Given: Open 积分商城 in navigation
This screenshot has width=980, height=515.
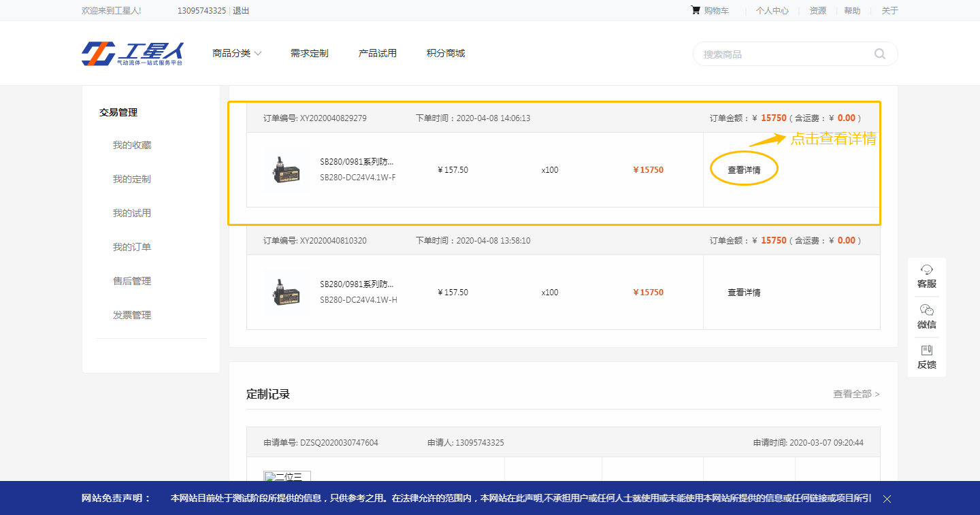Looking at the screenshot, I should coord(445,53).
